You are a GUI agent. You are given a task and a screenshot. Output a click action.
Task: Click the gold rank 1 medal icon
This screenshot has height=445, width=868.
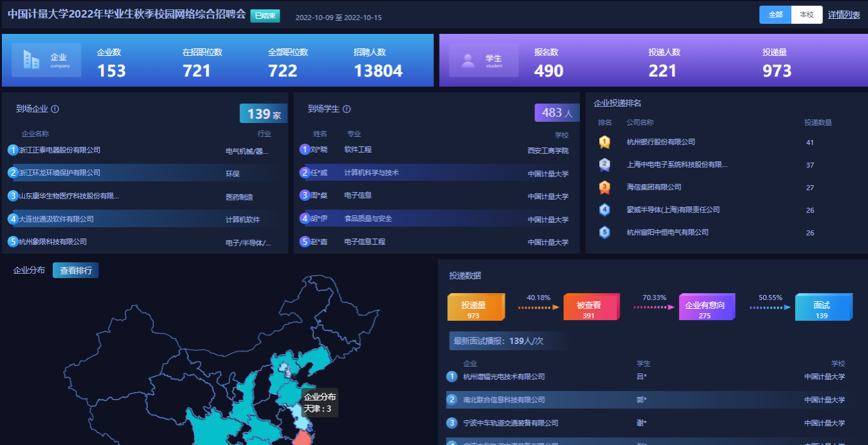coord(604,142)
